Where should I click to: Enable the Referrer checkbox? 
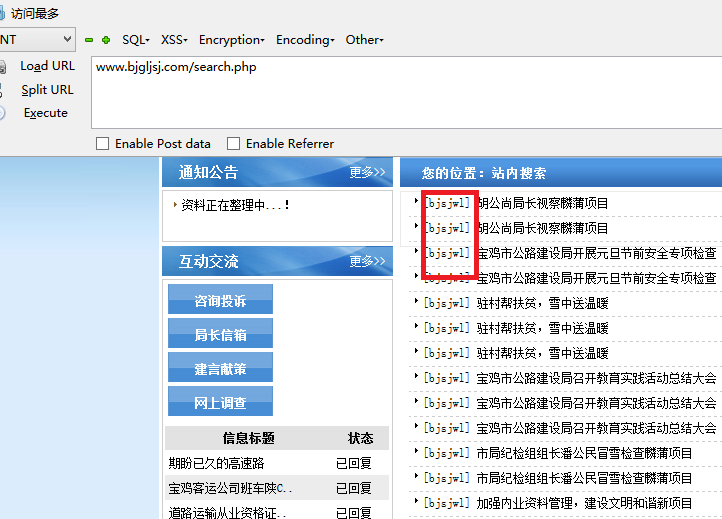click(233, 144)
